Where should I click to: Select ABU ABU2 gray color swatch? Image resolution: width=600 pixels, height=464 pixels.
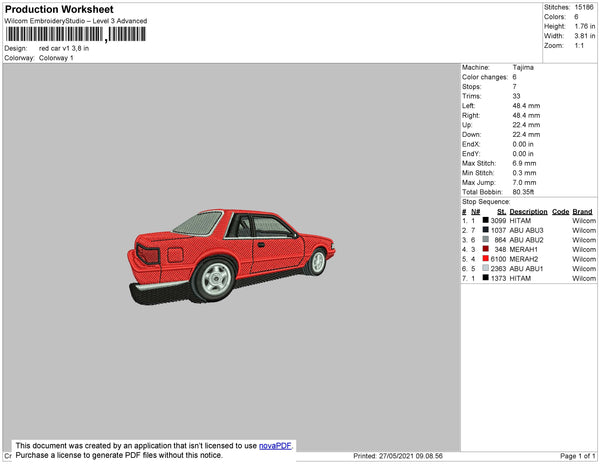tap(485, 239)
